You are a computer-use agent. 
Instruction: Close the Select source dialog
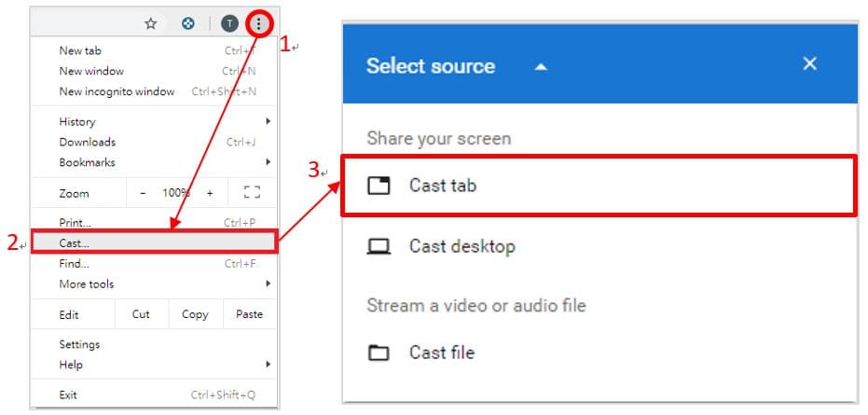pos(810,63)
